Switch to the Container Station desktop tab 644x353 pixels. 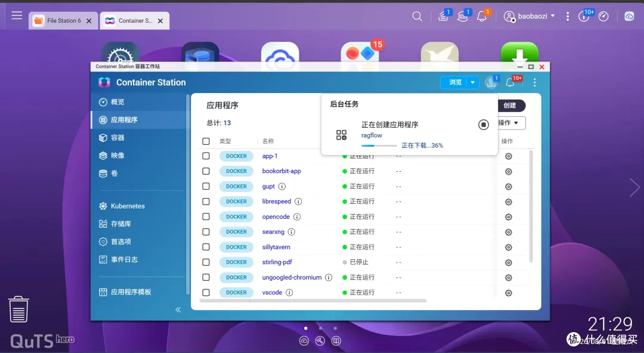135,20
